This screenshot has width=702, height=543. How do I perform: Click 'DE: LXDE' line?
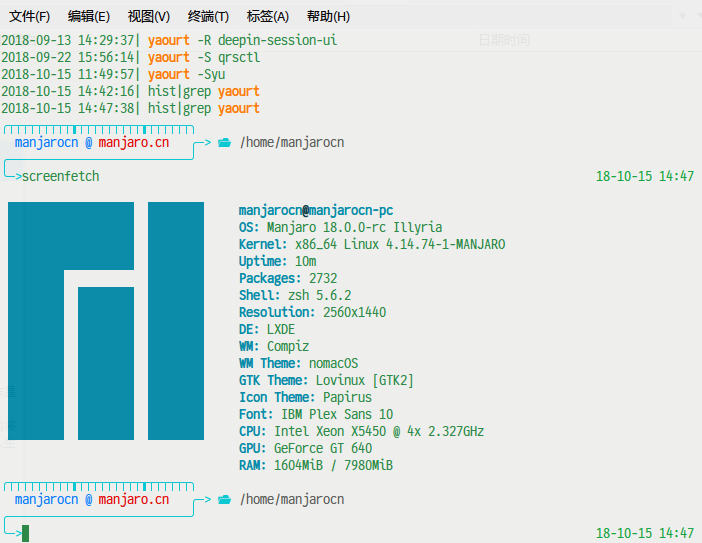tap(267, 329)
